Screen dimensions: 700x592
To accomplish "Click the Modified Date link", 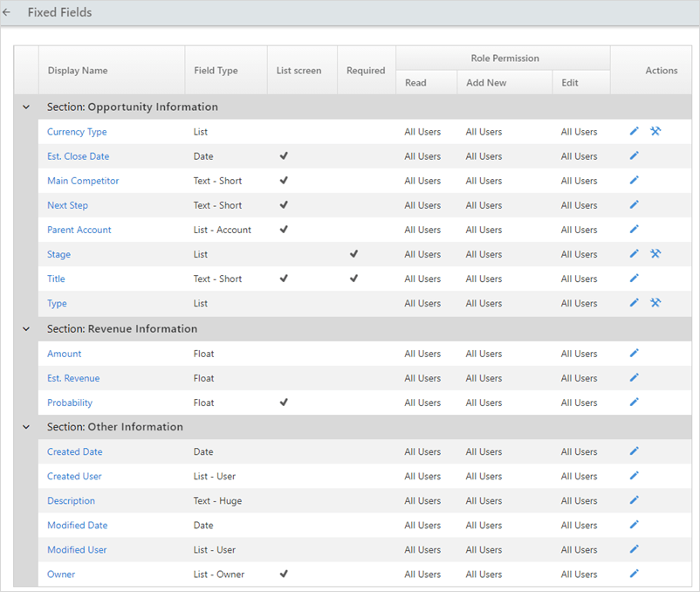I will coord(77,526).
